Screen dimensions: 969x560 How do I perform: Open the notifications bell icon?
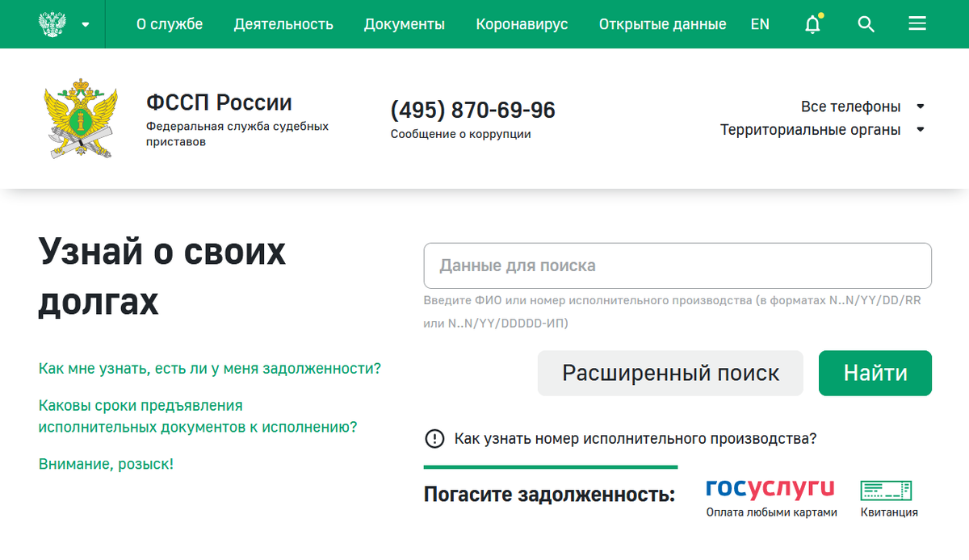click(813, 24)
